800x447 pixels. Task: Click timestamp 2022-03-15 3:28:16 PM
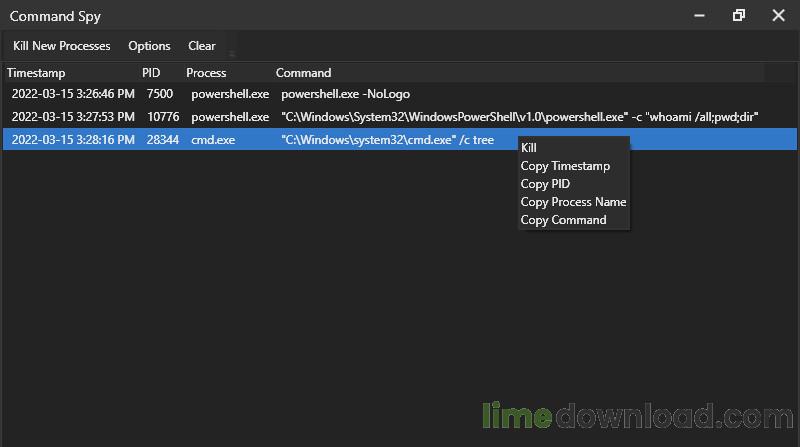73,140
